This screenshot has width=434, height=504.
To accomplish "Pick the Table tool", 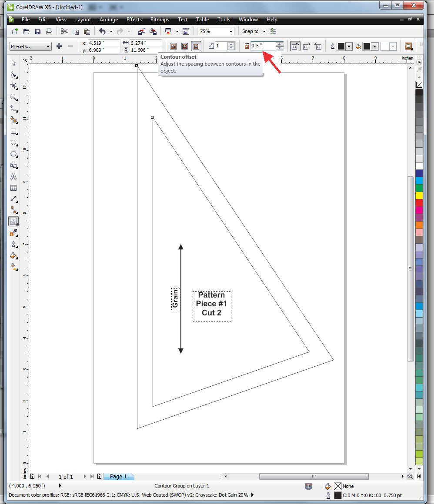I will pyautogui.click(x=13, y=188).
